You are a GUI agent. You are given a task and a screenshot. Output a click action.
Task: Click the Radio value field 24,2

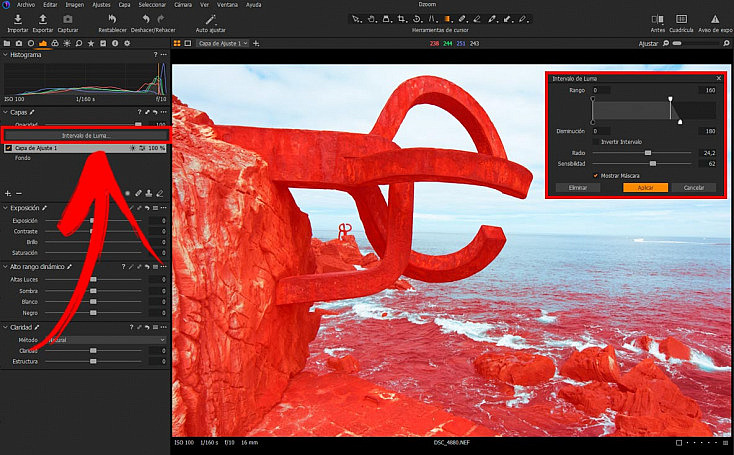click(707, 153)
